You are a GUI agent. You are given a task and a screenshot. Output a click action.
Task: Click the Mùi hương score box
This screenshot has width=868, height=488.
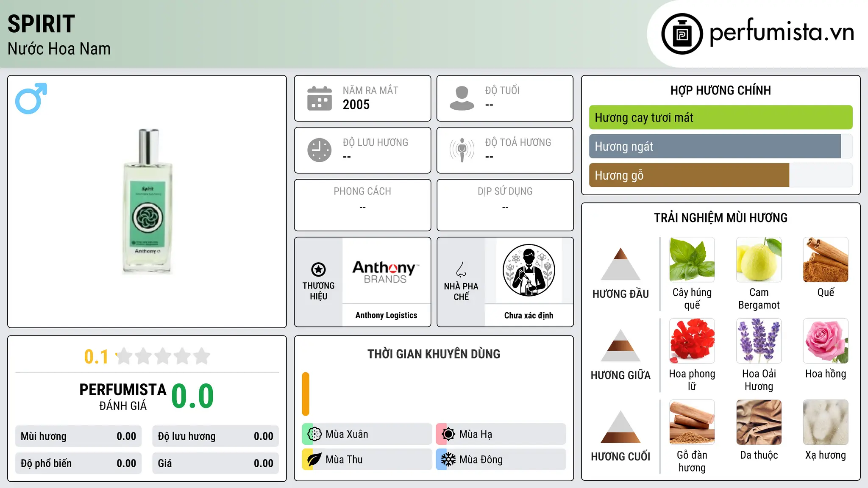click(78, 436)
